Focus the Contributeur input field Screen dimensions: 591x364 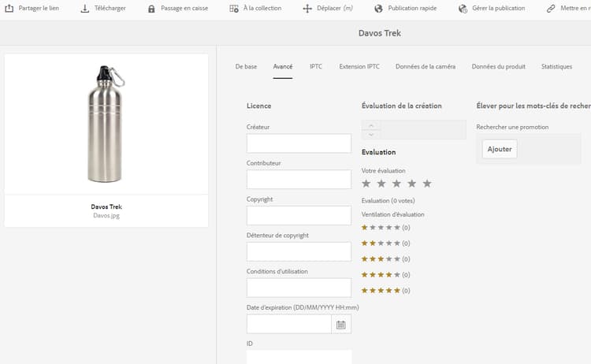299,180
